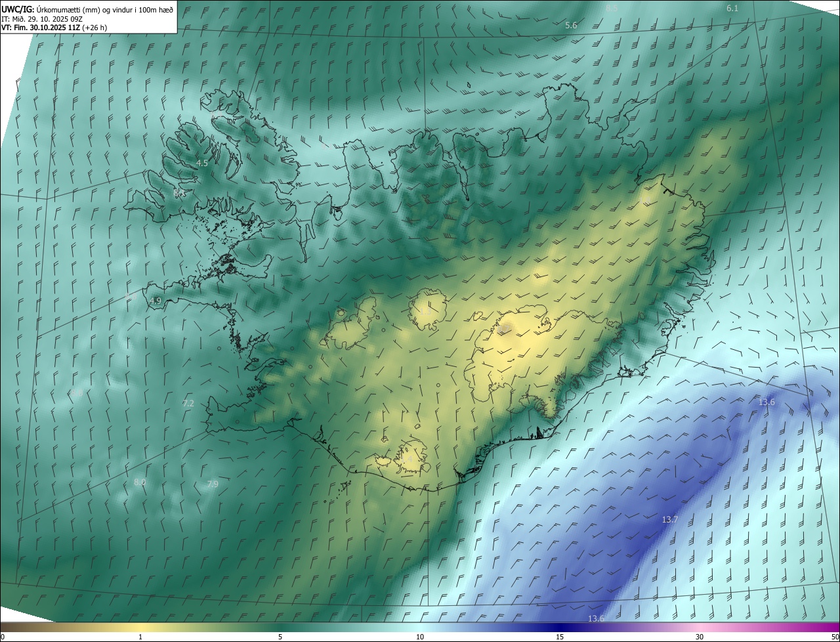Click the "0" tick on the color scale
The image size is (840, 642).
click(x=3, y=637)
